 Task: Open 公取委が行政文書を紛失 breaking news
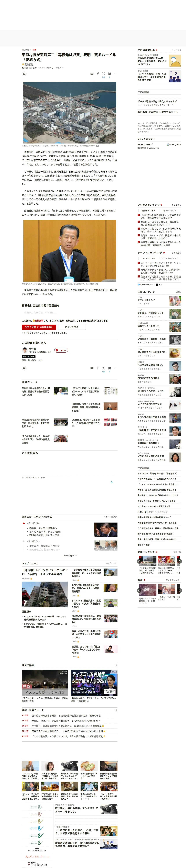tap(66, 715)
